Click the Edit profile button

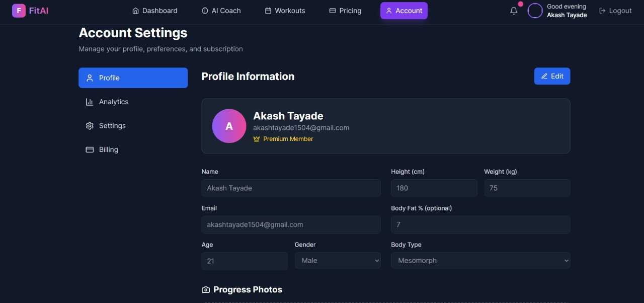point(552,76)
